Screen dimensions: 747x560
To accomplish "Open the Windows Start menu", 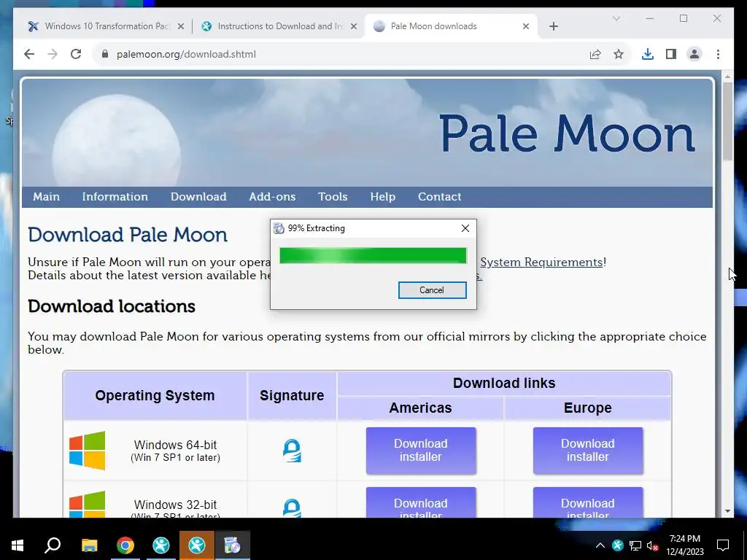I will click(18, 545).
